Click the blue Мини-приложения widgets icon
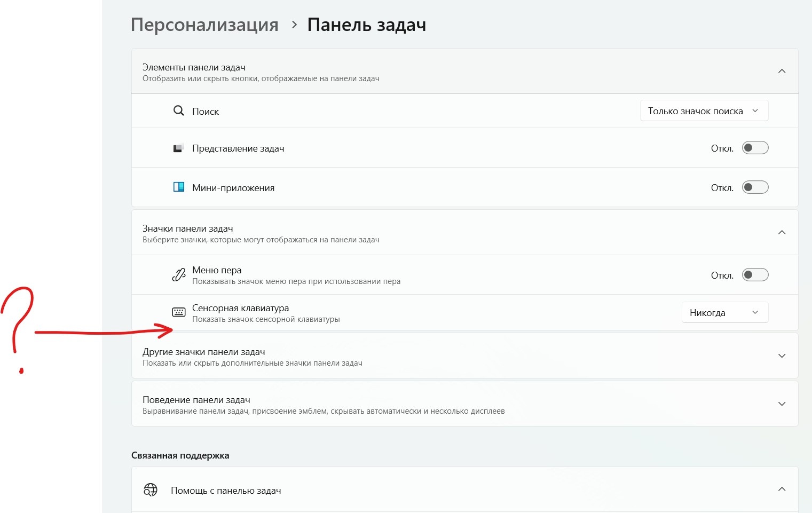Image resolution: width=812 pixels, height=513 pixels. point(179,187)
